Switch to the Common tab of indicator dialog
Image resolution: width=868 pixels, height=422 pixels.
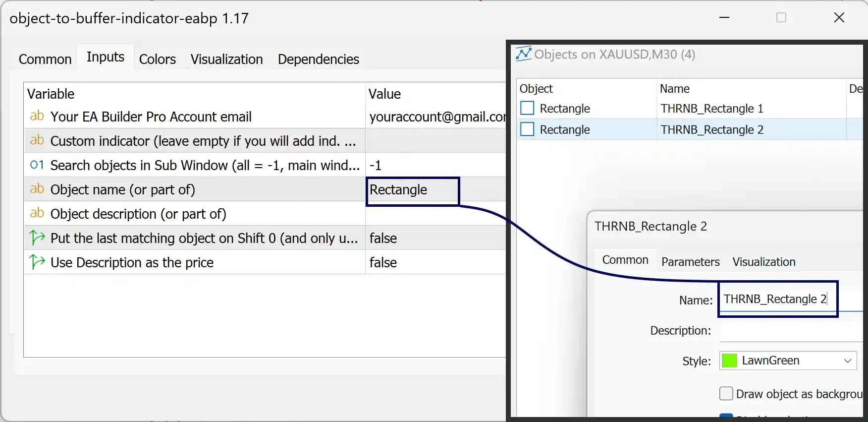point(45,59)
